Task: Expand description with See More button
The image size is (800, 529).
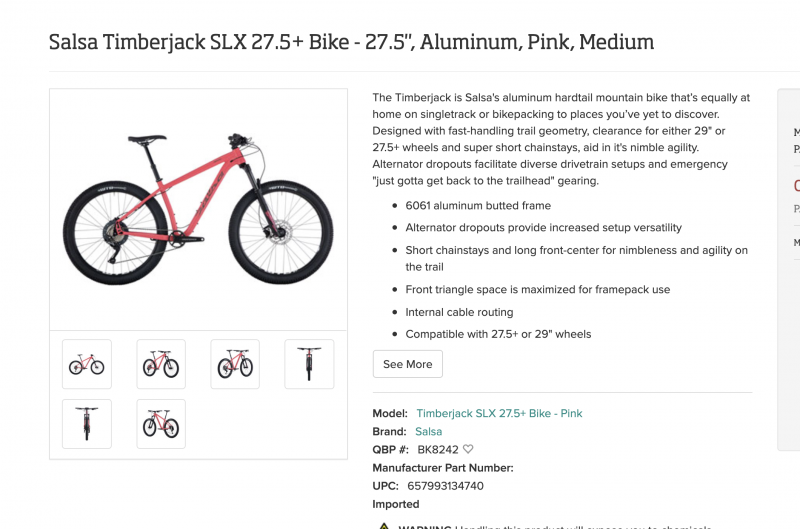Action: pyautogui.click(x=407, y=364)
